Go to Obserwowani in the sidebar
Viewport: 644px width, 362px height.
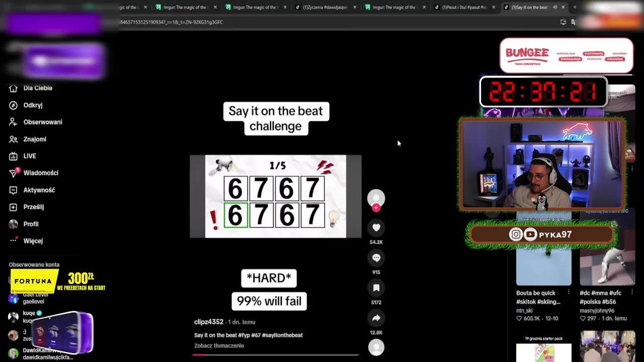tap(36, 122)
